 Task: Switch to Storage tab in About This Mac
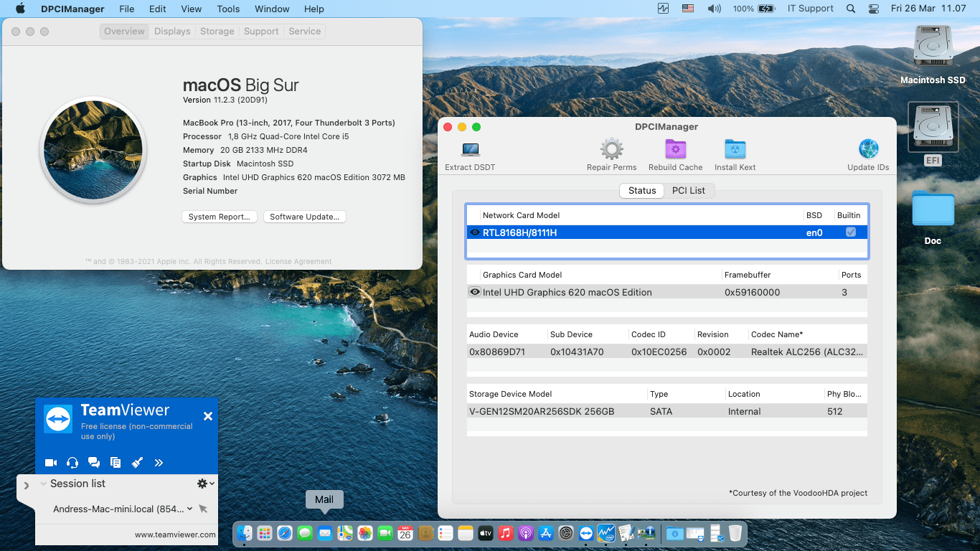tap(217, 31)
